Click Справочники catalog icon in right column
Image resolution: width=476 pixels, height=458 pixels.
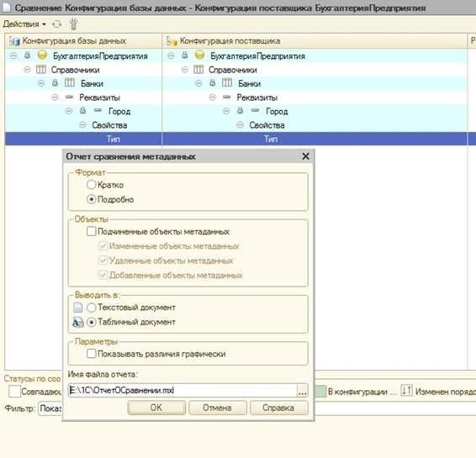tap(198, 70)
